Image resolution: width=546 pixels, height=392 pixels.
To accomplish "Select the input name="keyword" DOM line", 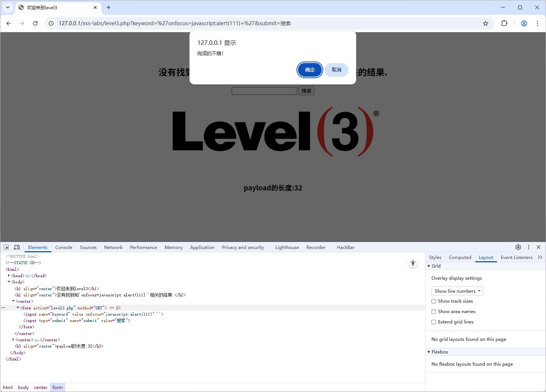I will [93, 314].
